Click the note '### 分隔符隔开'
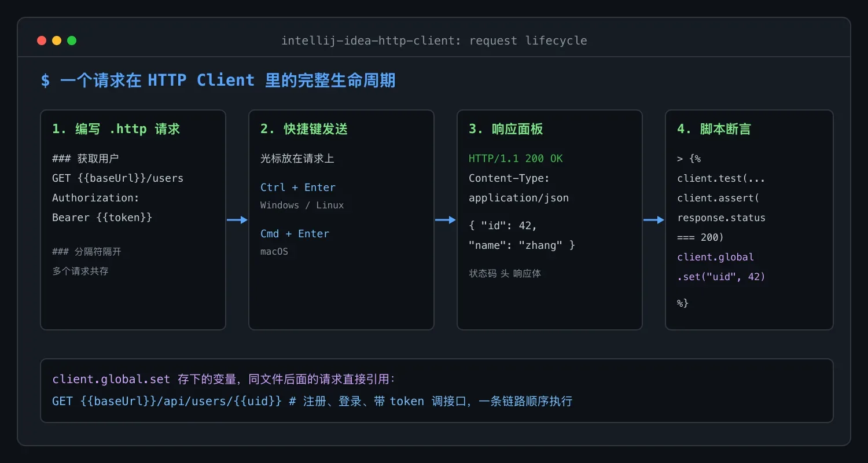 click(x=87, y=252)
